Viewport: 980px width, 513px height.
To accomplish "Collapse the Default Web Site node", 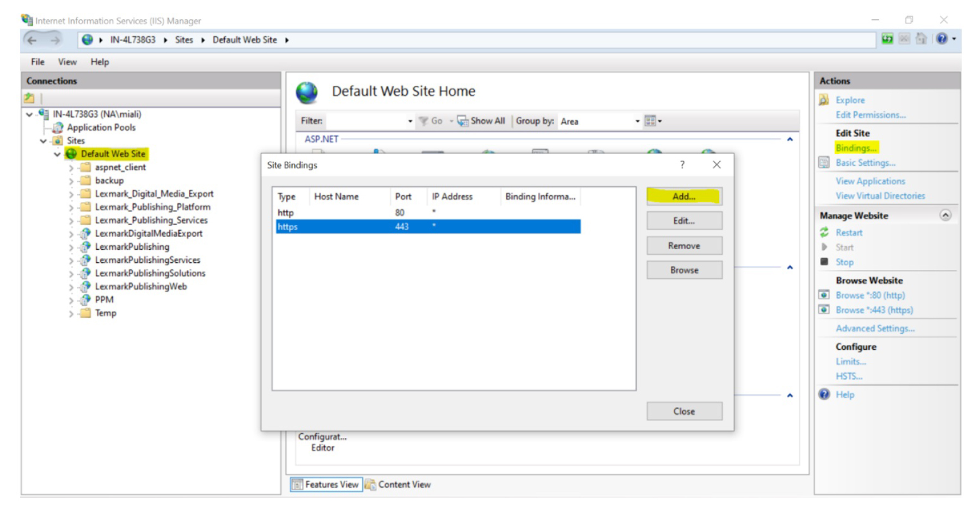I will (x=57, y=154).
